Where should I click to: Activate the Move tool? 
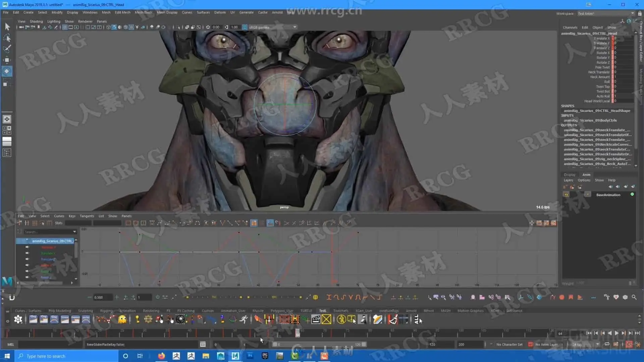pyautogui.click(x=7, y=60)
